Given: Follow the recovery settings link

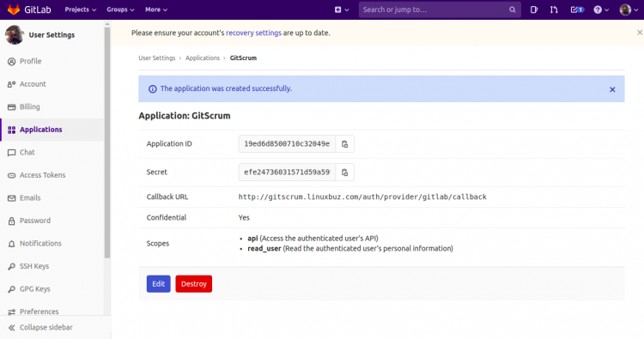Looking at the screenshot, I should pyautogui.click(x=253, y=33).
